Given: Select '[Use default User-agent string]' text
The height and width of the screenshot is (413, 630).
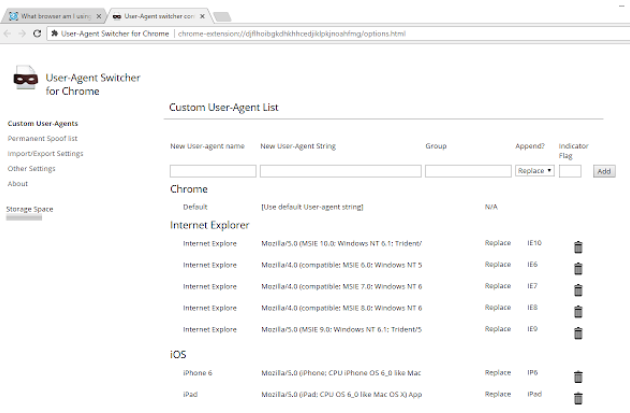Looking at the screenshot, I should (x=312, y=207).
